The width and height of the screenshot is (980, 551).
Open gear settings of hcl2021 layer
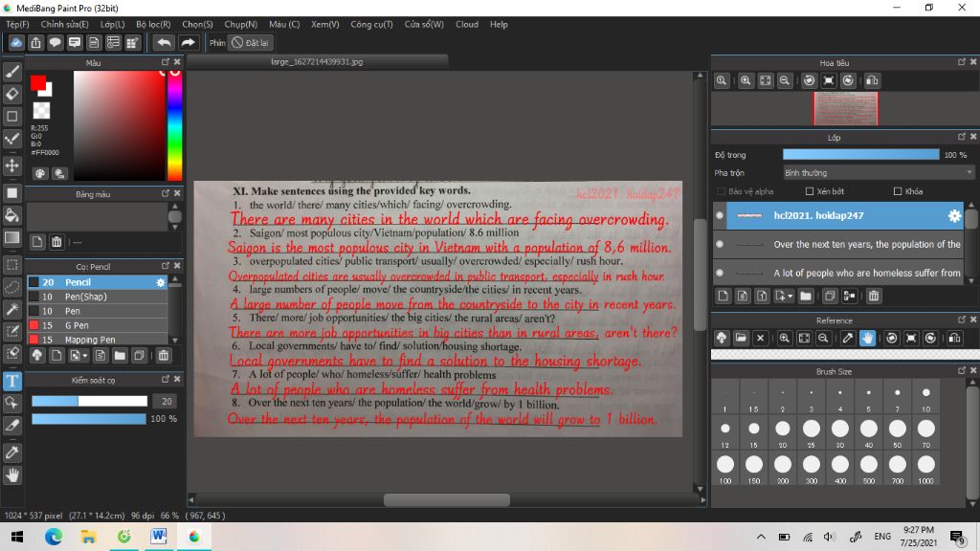click(953, 216)
